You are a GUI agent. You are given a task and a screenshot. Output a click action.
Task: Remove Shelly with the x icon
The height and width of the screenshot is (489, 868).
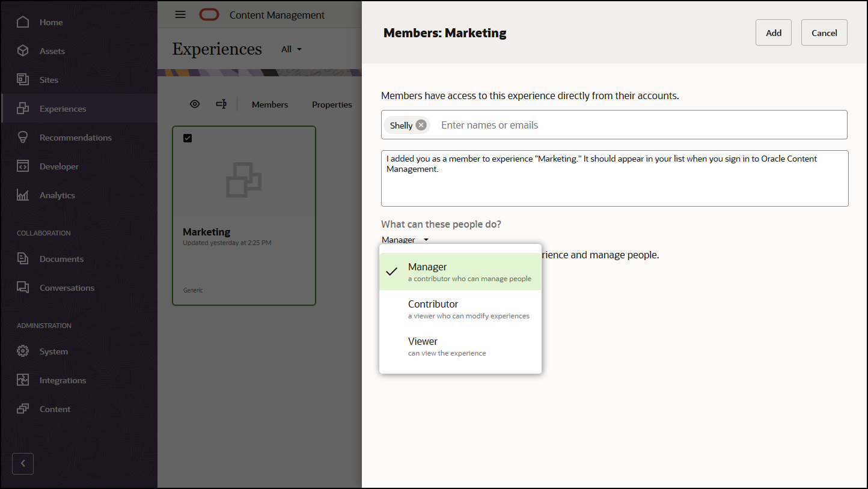click(x=421, y=125)
